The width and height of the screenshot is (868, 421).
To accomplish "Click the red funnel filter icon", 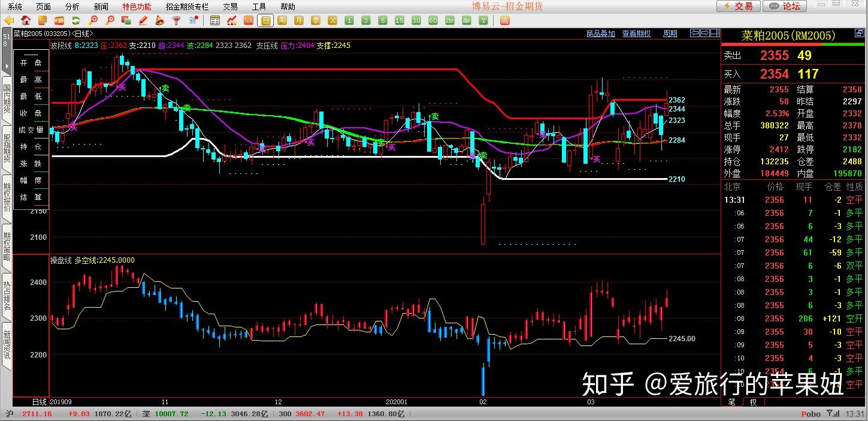I will point(177,20).
